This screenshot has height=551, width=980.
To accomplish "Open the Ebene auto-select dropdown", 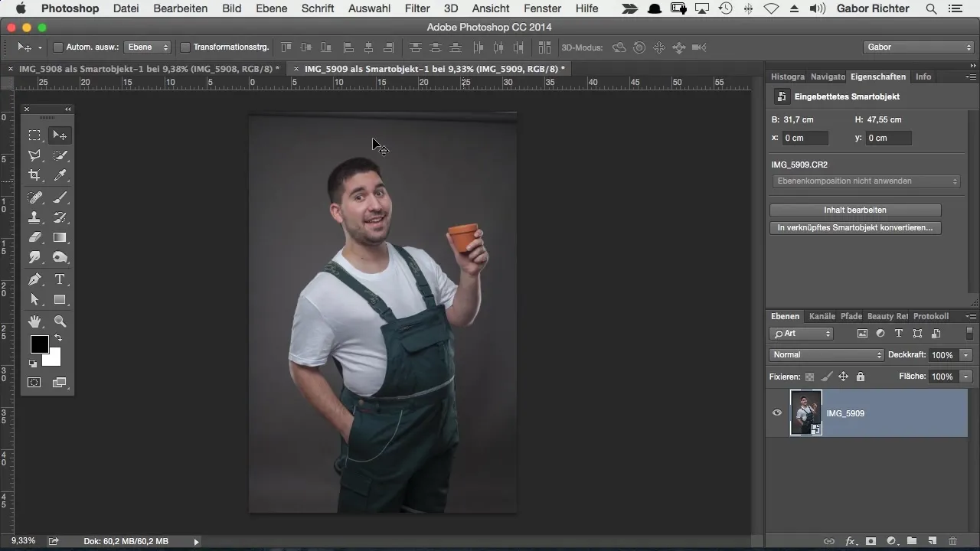I will [149, 47].
